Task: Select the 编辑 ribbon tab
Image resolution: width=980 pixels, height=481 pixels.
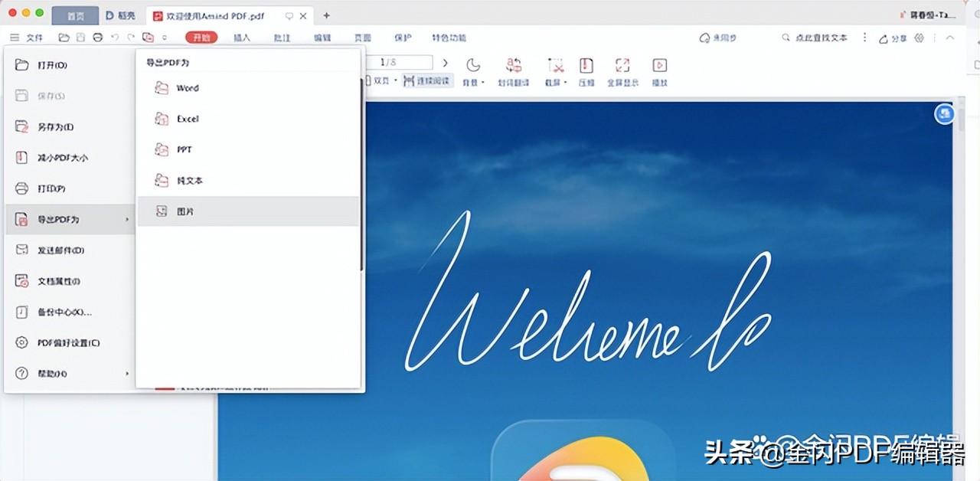Action: [x=322, y=38]
